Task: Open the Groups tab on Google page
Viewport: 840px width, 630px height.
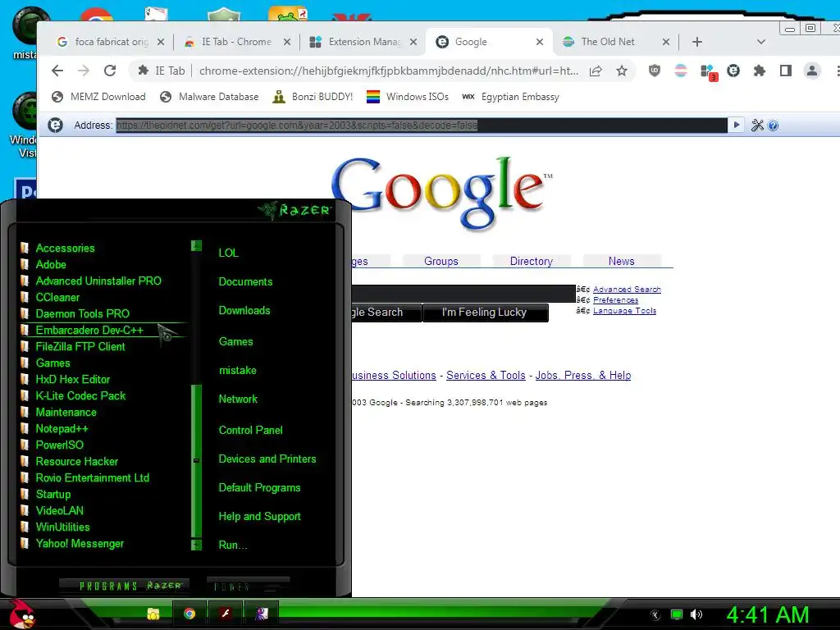Action: [441, 261]
